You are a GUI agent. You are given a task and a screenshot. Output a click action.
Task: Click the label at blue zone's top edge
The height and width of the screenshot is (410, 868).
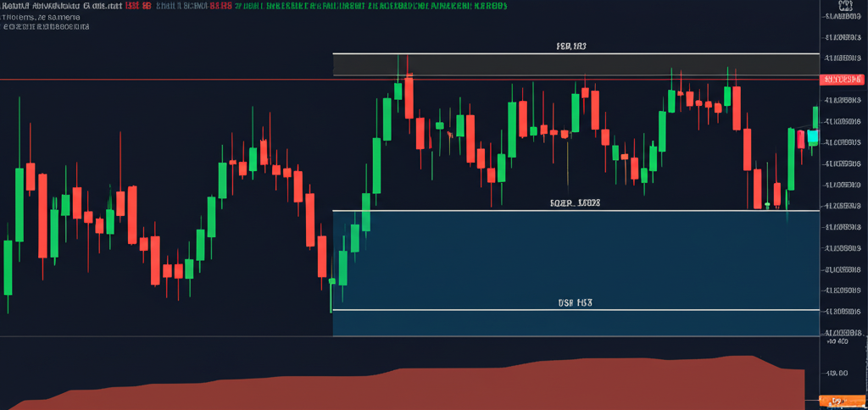[575, 203]
